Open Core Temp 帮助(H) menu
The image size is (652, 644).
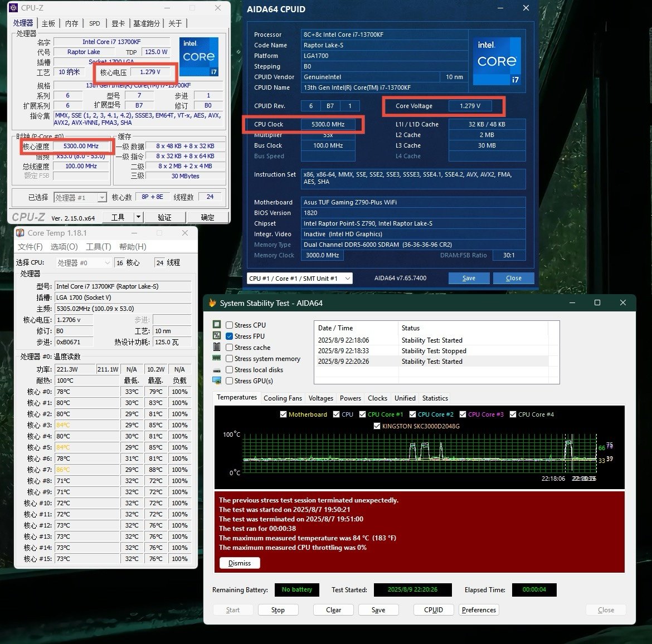133,247
